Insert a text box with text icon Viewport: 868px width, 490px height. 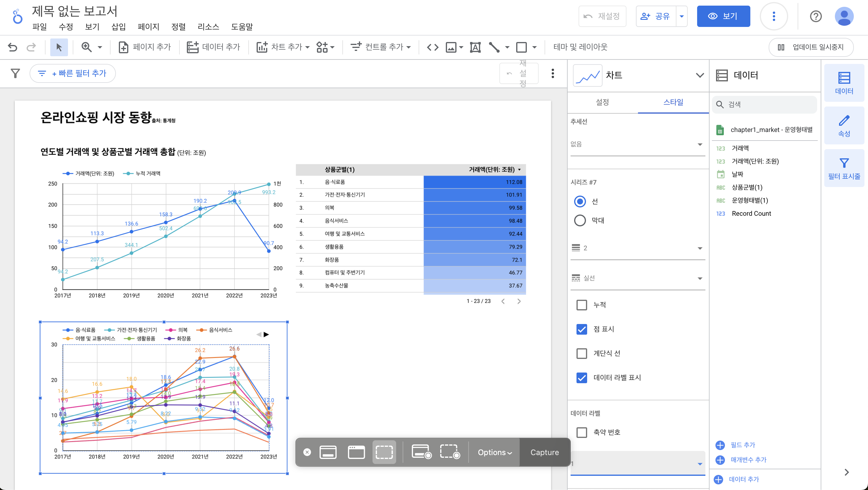(x=475, y=47)
